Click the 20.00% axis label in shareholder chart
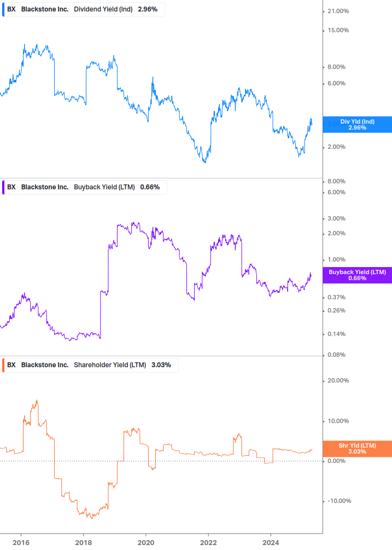The image size is (392, 550). [x=338, y=380]
